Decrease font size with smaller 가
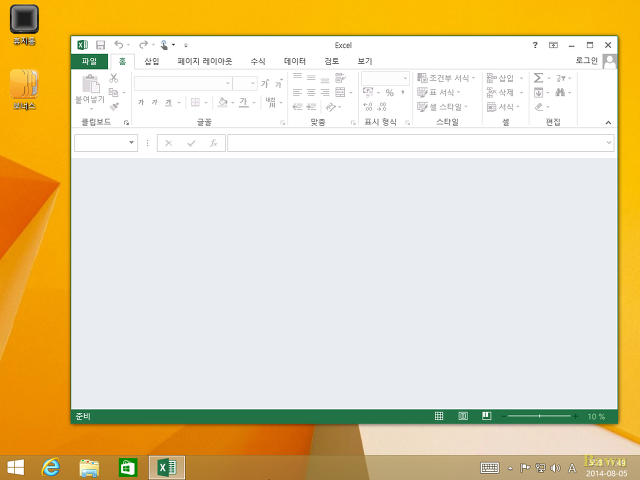 (x=279, y=83)
